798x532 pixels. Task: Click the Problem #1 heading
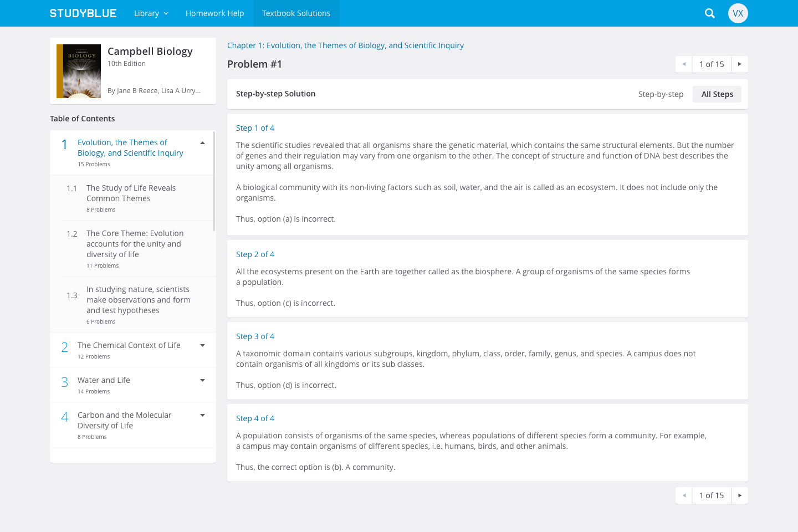(x=254, y=64)
